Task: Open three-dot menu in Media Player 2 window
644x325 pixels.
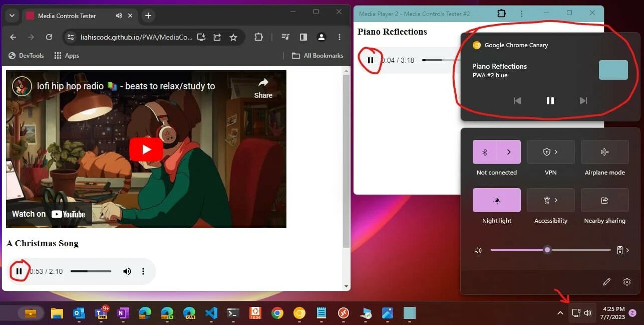Action: pos(522,14)
